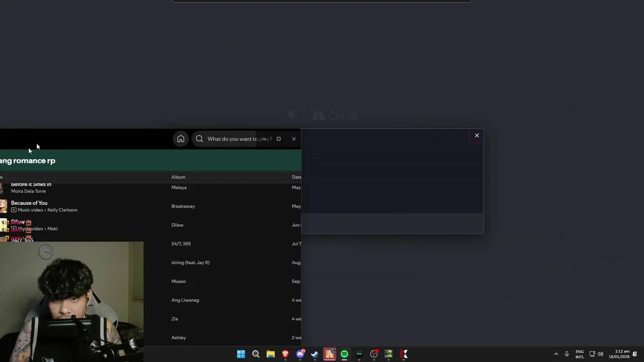
Task: Switch to Spotify in the taskbar
Action: pyautogui.click(x=344, y=354)
